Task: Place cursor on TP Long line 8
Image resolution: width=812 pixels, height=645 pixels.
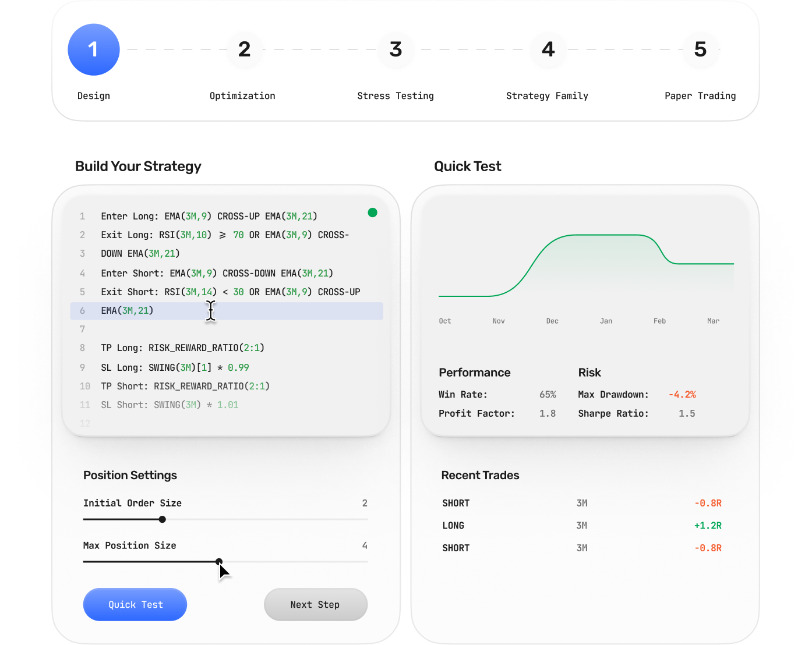Action: coord(182,348)
